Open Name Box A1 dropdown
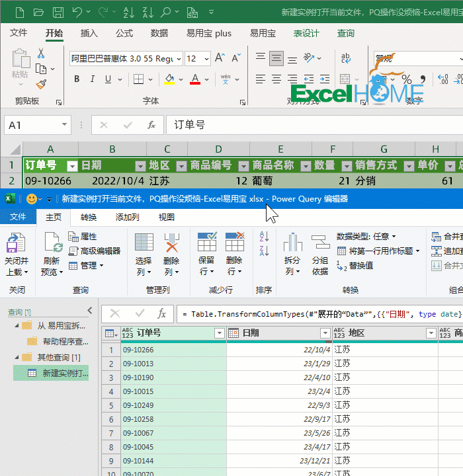 [x=64, y=125]
